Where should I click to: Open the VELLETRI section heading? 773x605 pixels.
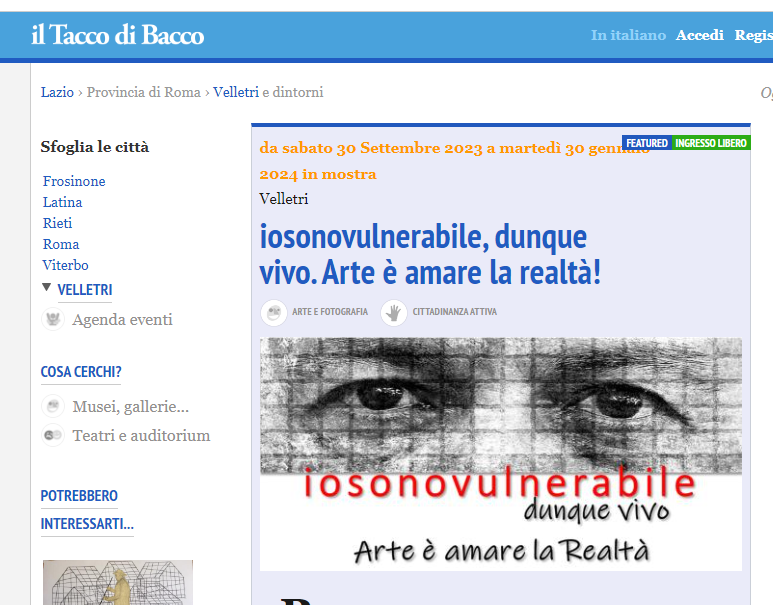[85, 290]
